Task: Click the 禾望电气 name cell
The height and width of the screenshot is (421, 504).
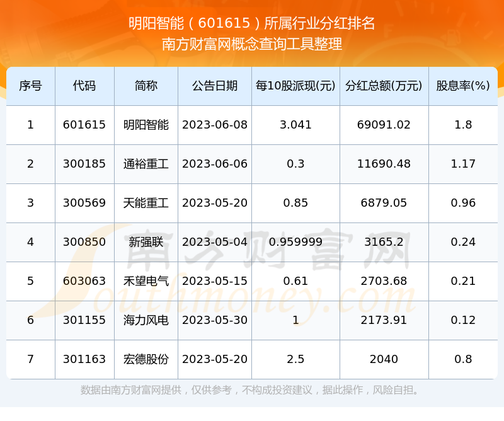Action: [146, 281]
